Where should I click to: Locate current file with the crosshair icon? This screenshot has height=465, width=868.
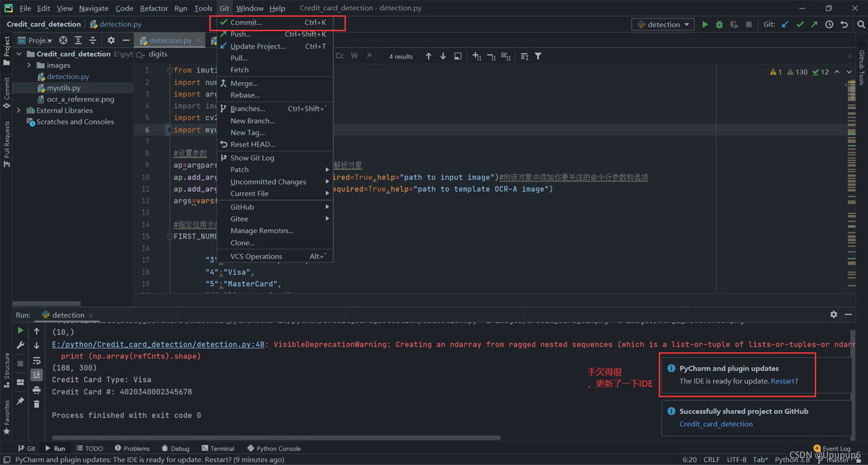click(x=63, y=40)
